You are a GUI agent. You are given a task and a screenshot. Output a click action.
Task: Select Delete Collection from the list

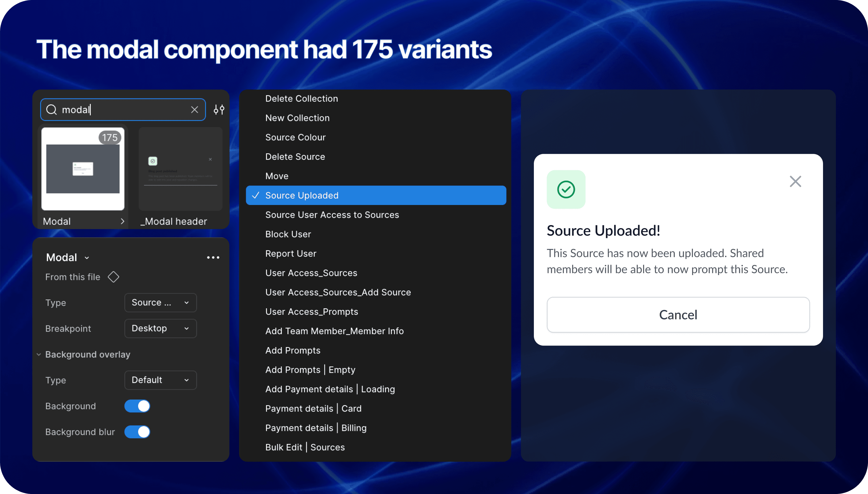click(301, 99)
